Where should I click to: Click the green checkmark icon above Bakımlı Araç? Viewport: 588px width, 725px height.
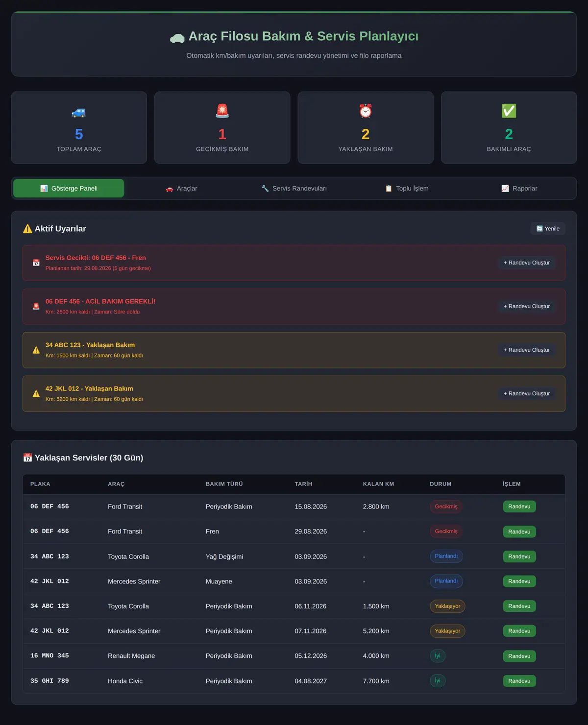509,111
